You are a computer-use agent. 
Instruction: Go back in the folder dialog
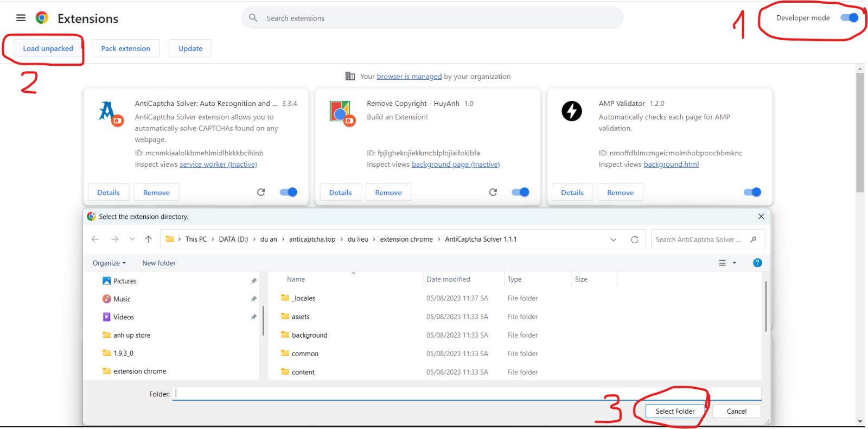pos(95,239)
